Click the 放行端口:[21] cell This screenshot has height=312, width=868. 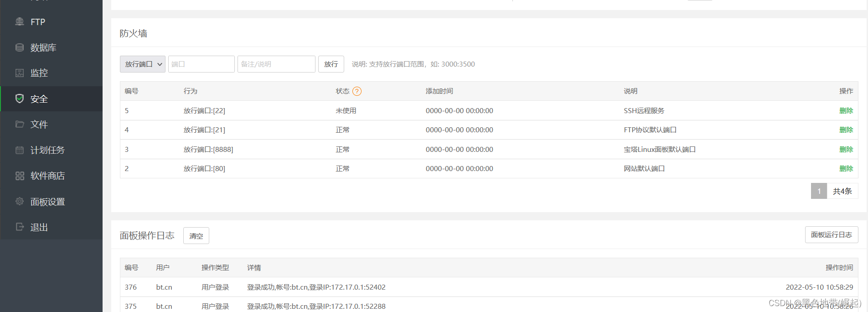pos(204,130)
